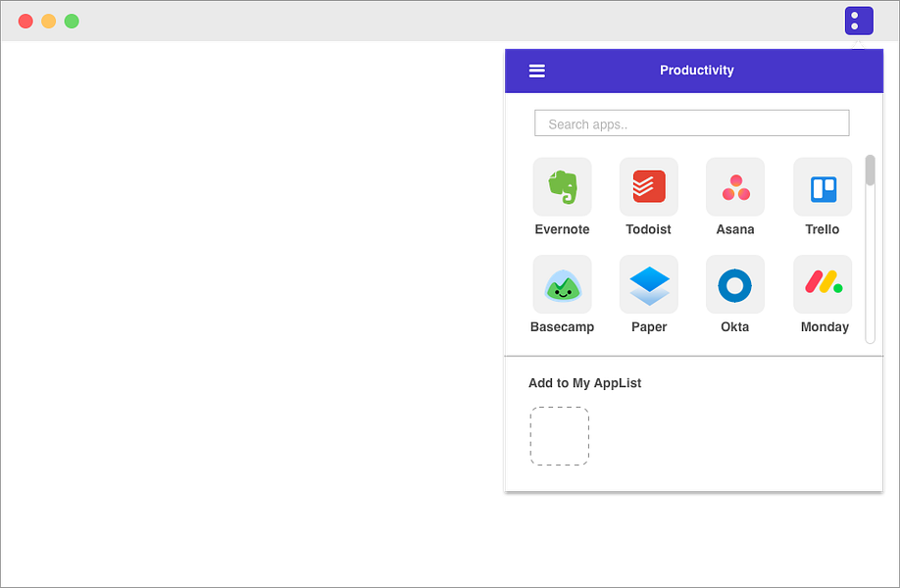900x588 pixels.
Task: Select the Paper app icon
Action: coord(648,284)
